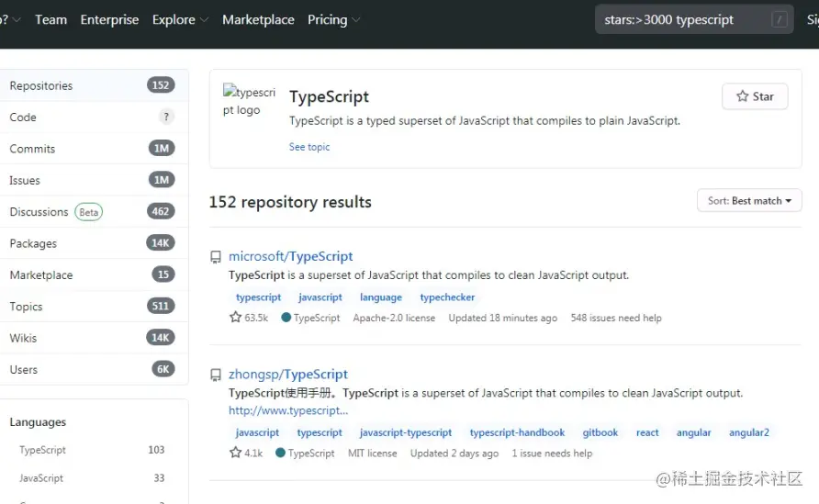Image resolution: width=819 pixels, height=504 pixels.
Task: Click the Beta badge beside Discussions
Action: click(89, 212)
